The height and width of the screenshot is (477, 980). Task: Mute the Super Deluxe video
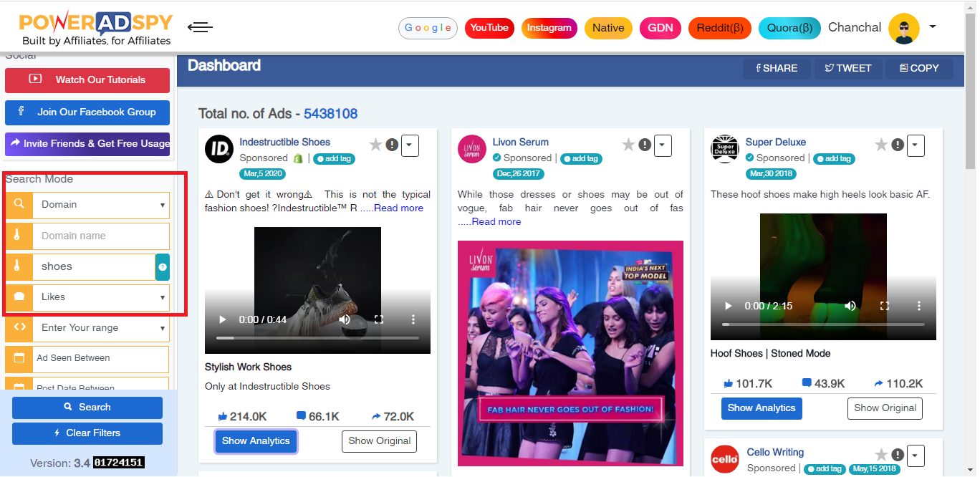[x=850, y=306]
